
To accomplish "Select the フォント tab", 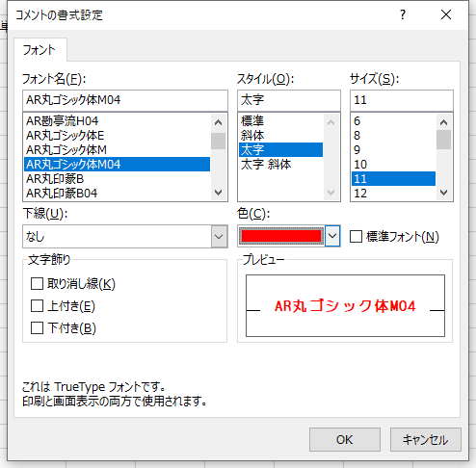I will tap(40, 50).
